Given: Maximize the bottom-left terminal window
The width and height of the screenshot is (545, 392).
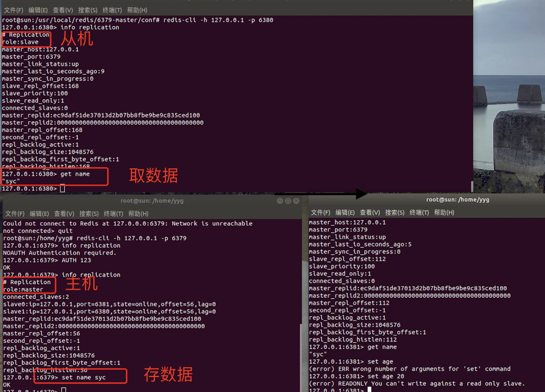Looking at the screenshot, I should click(288, 201).
